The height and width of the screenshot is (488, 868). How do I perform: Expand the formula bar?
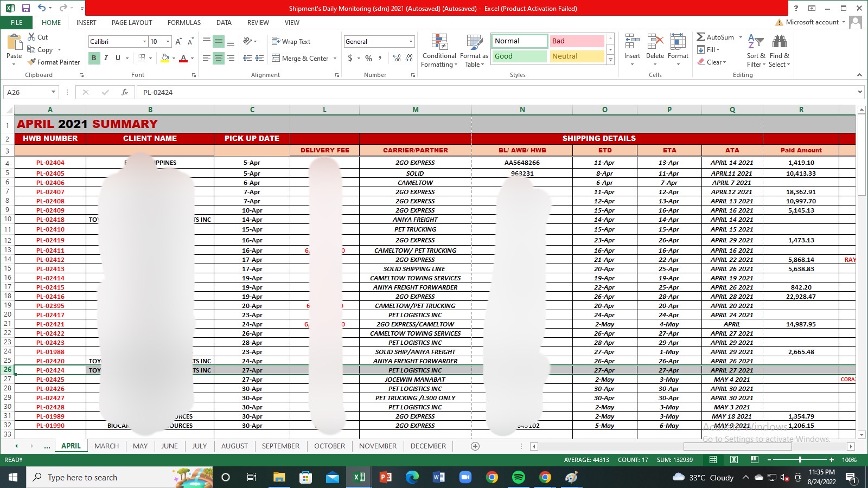pyautogui.click(x=860, y=92)
